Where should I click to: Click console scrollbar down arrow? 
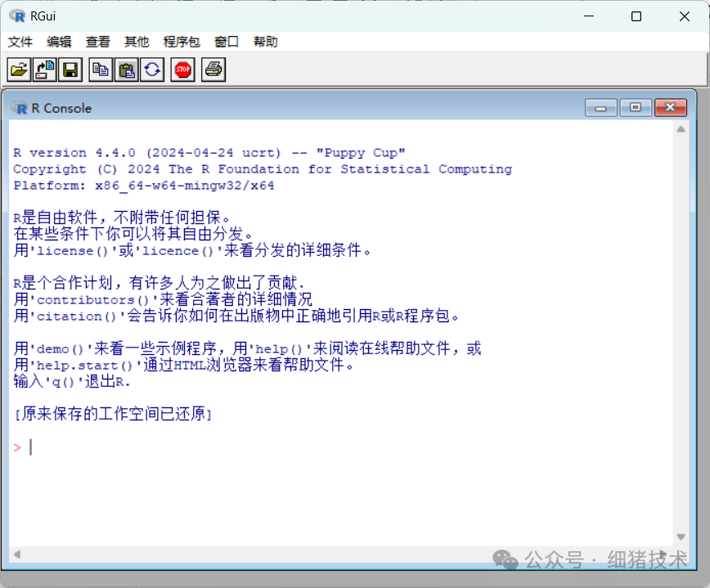[x=681, y=536]
